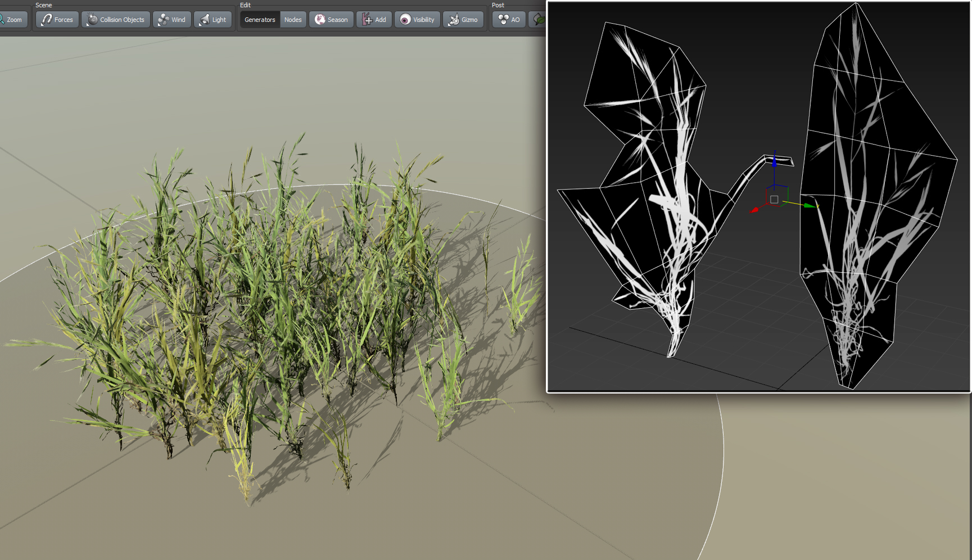Enable the Wind scene option

click(172, 20)
